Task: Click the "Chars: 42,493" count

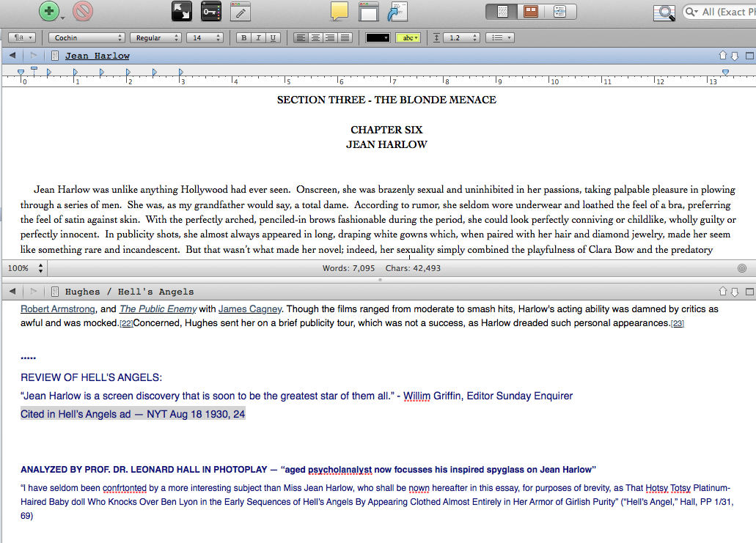Action: [x=413, y=268]
